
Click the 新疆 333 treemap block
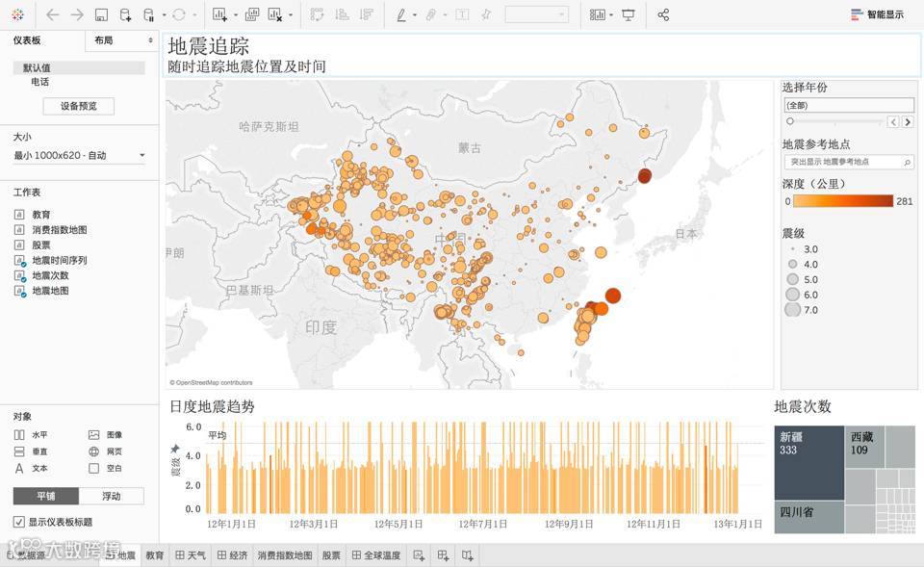point(809,463)
